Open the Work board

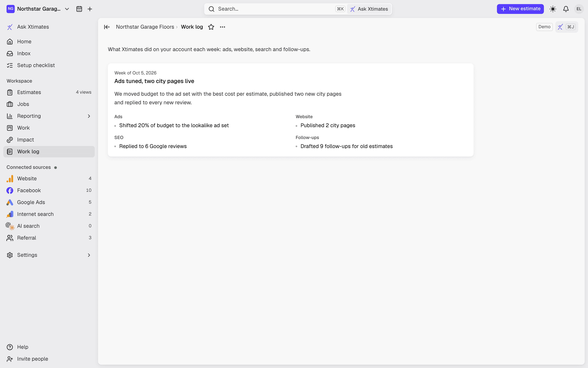(49, 128)
